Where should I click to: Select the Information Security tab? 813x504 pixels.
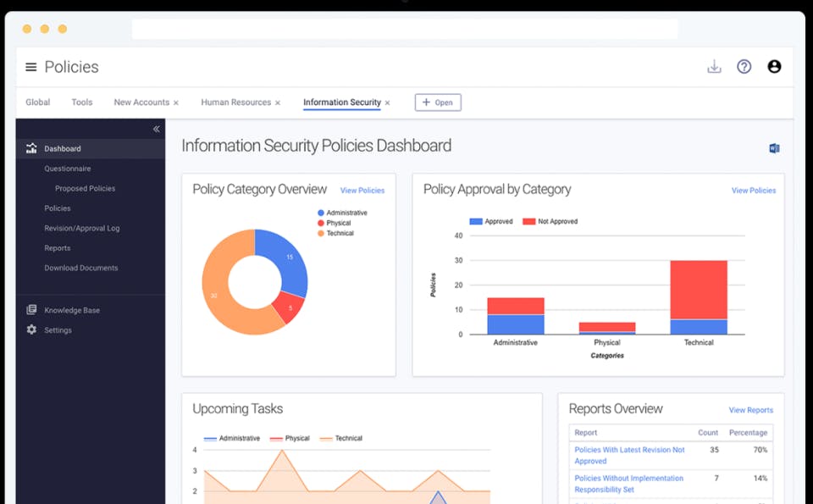click(x=342, y=102)
